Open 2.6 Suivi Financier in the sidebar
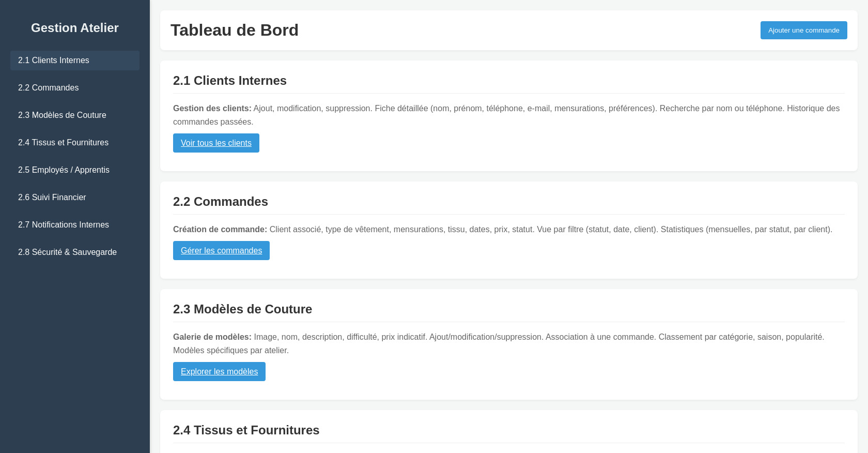This screenshot has height=453, width=868. coord(52,198)
